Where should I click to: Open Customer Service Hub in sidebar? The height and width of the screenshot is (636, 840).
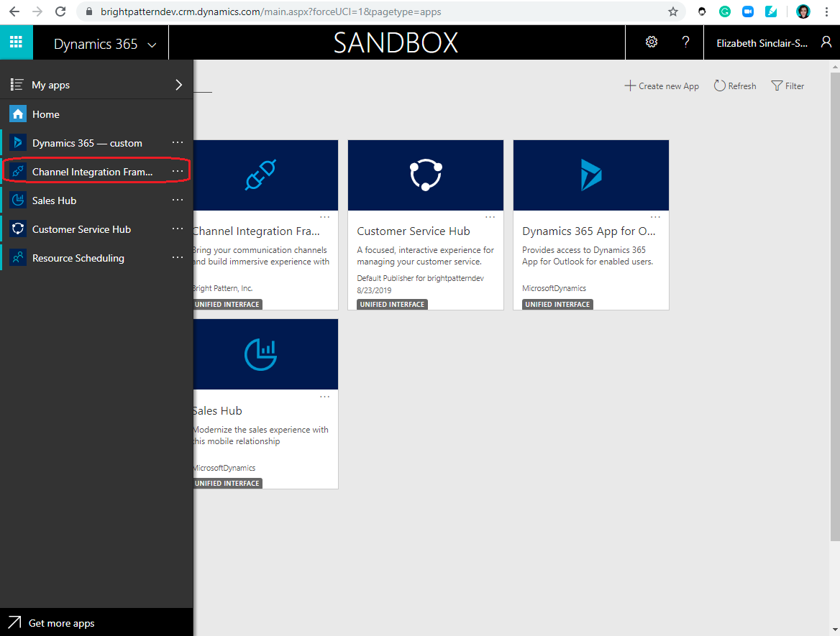[x=81, y=229]
